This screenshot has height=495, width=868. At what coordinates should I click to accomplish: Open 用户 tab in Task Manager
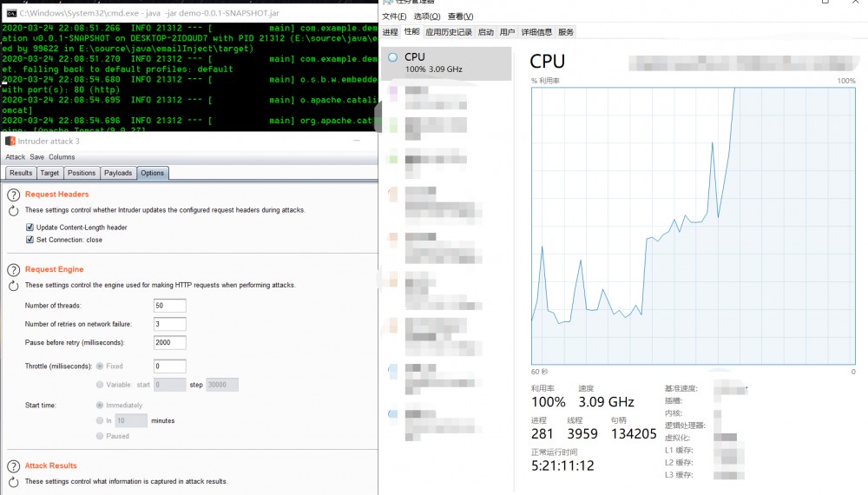[507, 32]
